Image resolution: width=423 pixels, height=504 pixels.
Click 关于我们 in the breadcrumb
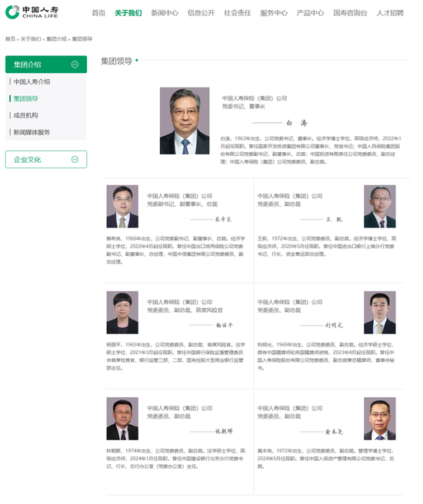click(31, 39)
